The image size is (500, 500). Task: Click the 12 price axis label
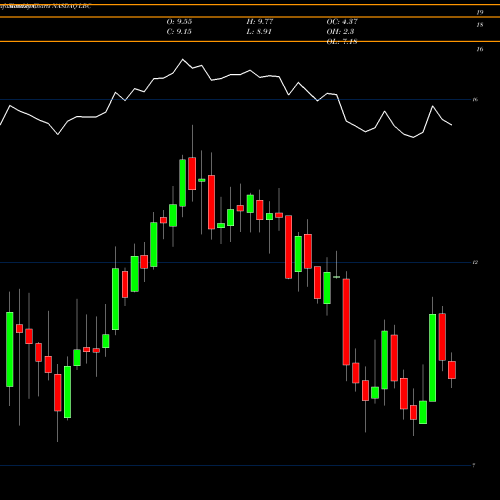click(x=475, y=262)
